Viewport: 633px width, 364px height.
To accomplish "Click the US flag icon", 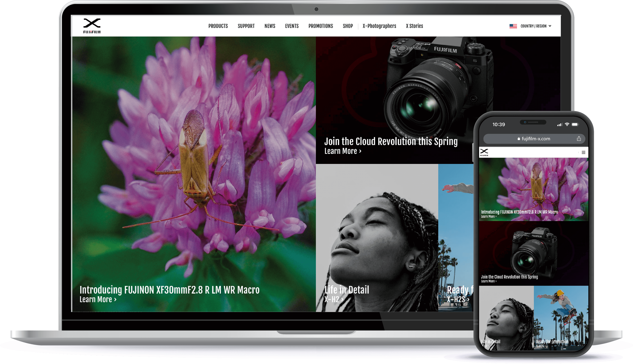I will (x=513, y=26).
